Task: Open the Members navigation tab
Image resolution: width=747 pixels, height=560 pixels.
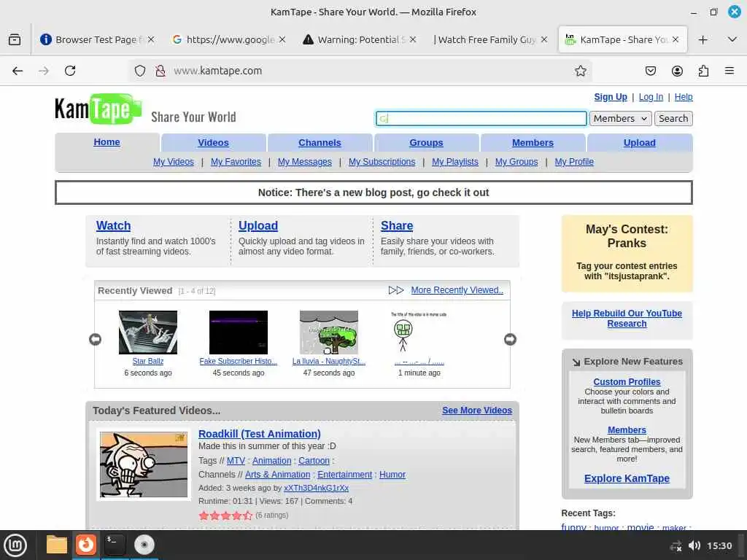Action: (x=533, y=142)
